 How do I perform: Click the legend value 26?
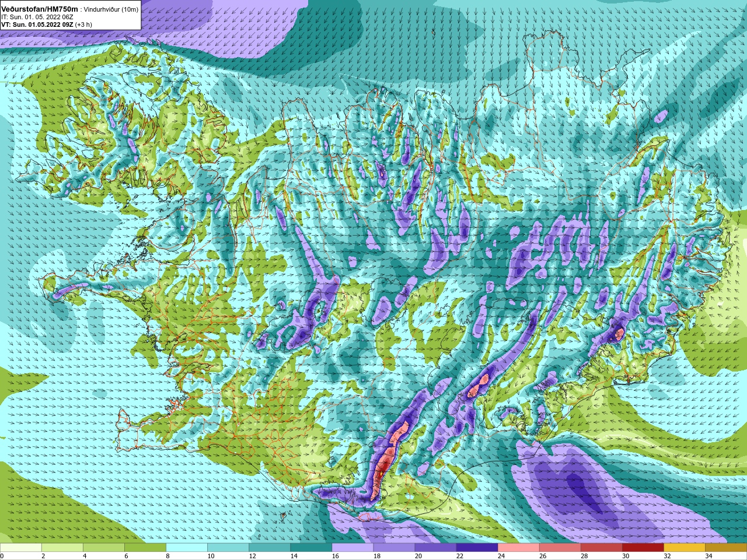tap(542, 556)
